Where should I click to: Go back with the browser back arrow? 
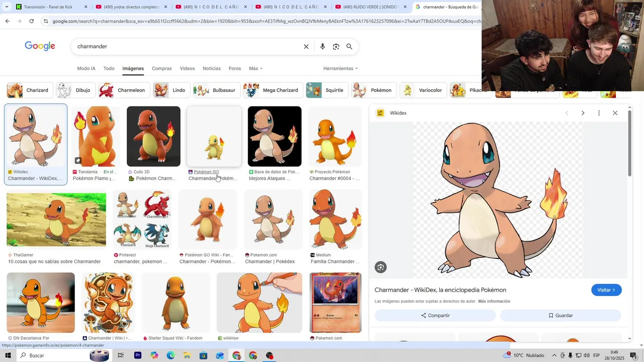(7, 21)
